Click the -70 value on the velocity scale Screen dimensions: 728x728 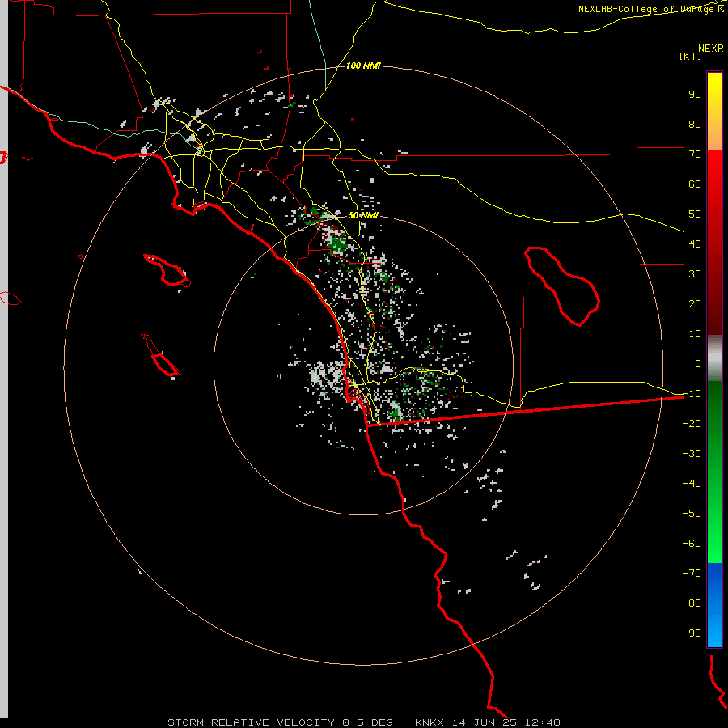click(692, 574)
